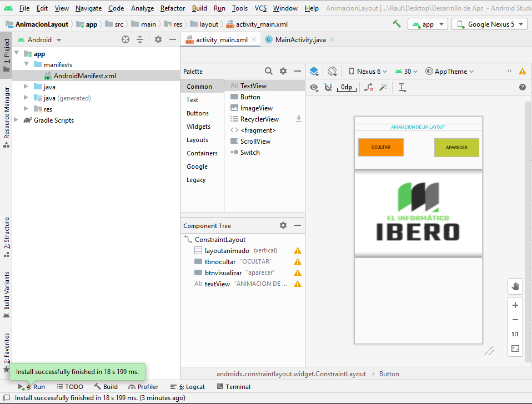This screenshot has width=532, height=404.
Task: Toggle view options eye icon
Action: tap(314, 88)
